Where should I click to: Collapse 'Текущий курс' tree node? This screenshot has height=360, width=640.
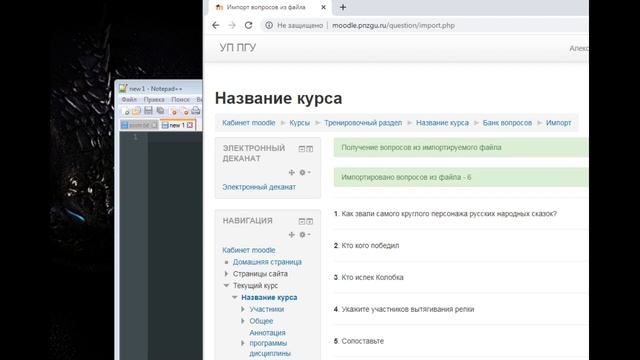pyautogui.click(x=227, y=285)
